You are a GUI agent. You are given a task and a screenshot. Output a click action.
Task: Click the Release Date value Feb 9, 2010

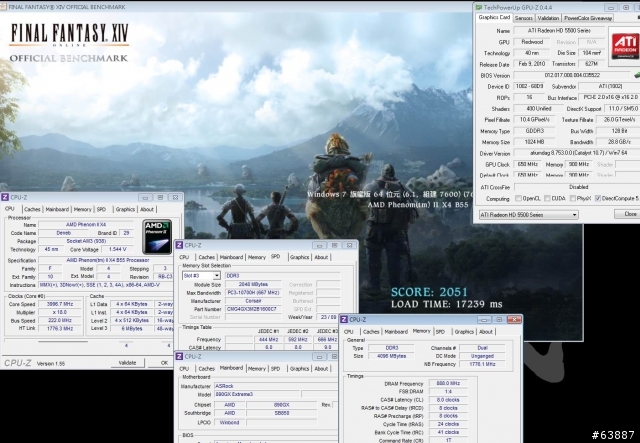[532, 64]
